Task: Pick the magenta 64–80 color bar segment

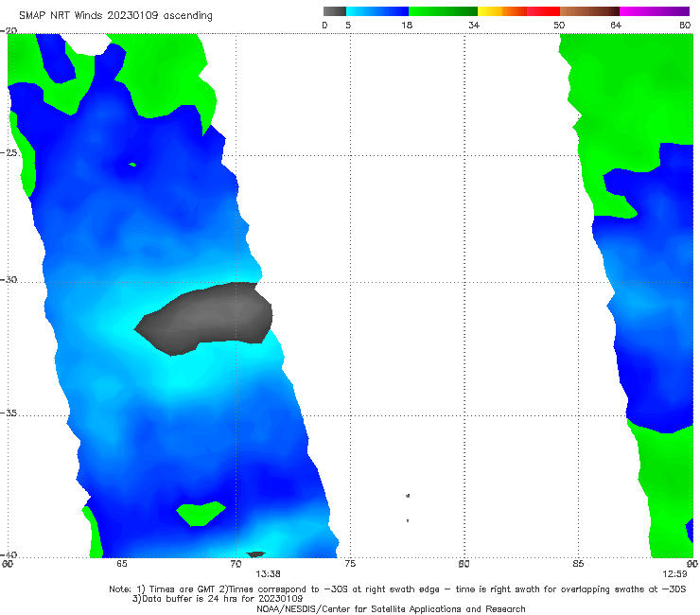Action: point(655,11)
